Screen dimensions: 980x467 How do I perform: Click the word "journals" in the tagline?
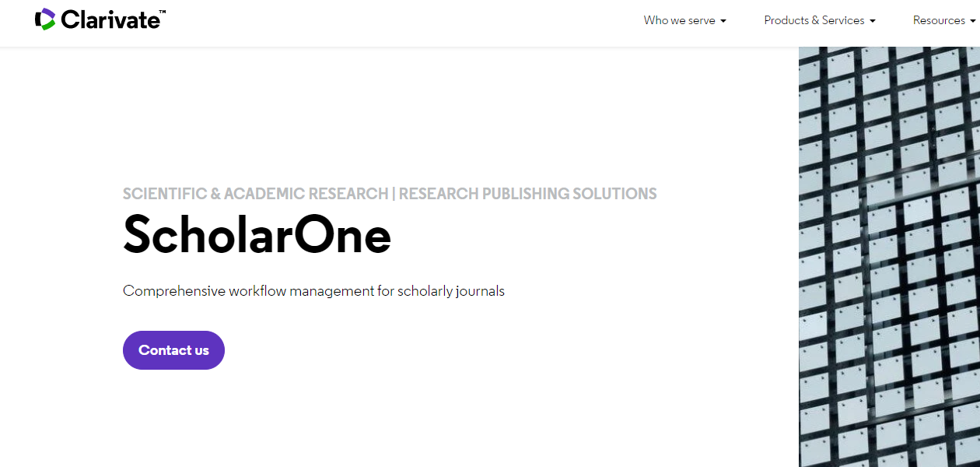point(480,291)
